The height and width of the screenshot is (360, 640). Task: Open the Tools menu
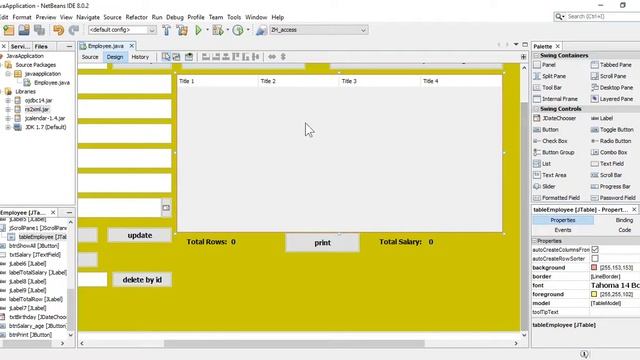pyautogui.click(x=234, y=17)
